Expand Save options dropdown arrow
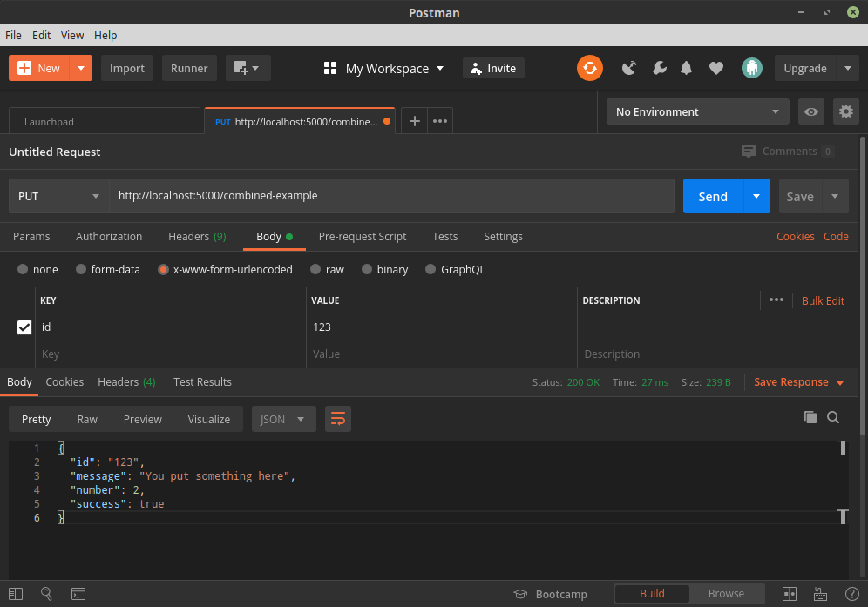Image resolution: width=868 pixels, height=607 pixels. pos(835,196)
